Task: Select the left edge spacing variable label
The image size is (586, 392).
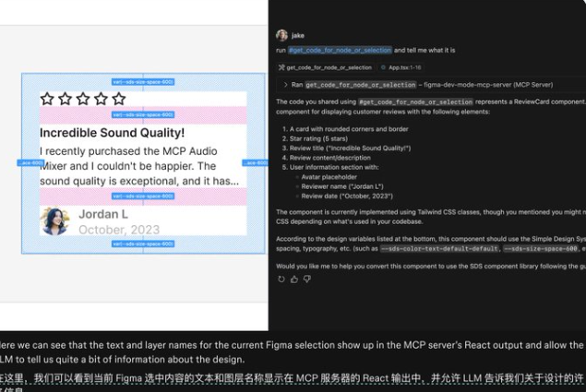Action: 30,162
